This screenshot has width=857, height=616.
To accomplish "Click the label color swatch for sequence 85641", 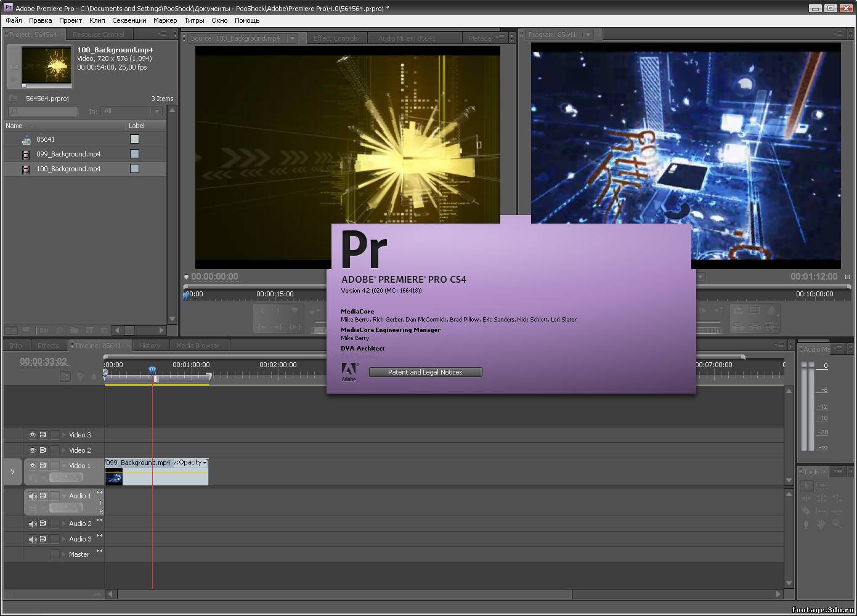I will (x=134, y=139).
